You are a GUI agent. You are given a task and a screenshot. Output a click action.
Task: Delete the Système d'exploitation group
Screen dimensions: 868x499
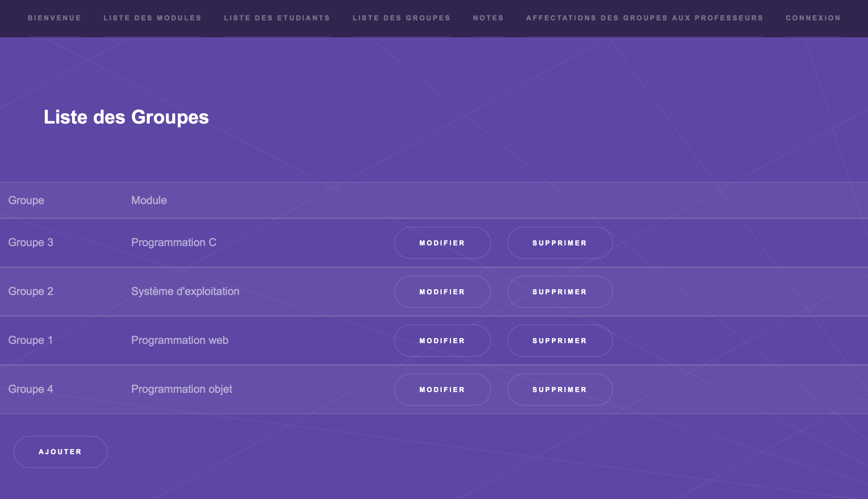click(559, 292)
